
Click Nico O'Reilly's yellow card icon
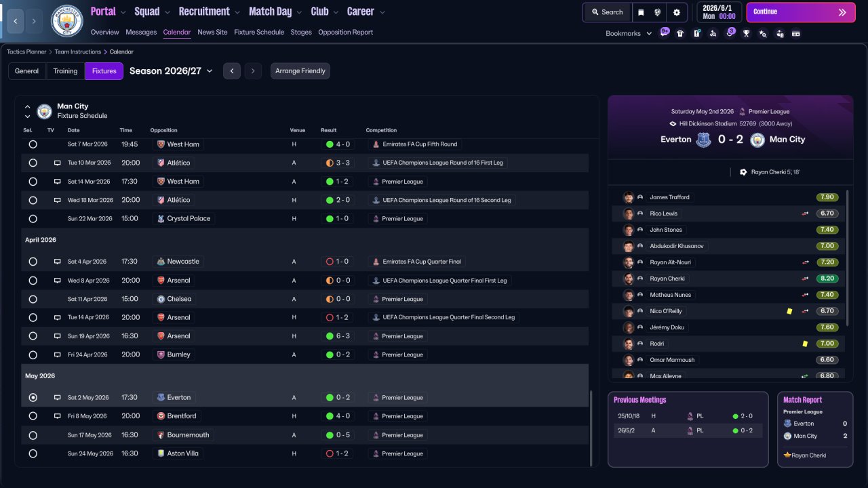789,311
